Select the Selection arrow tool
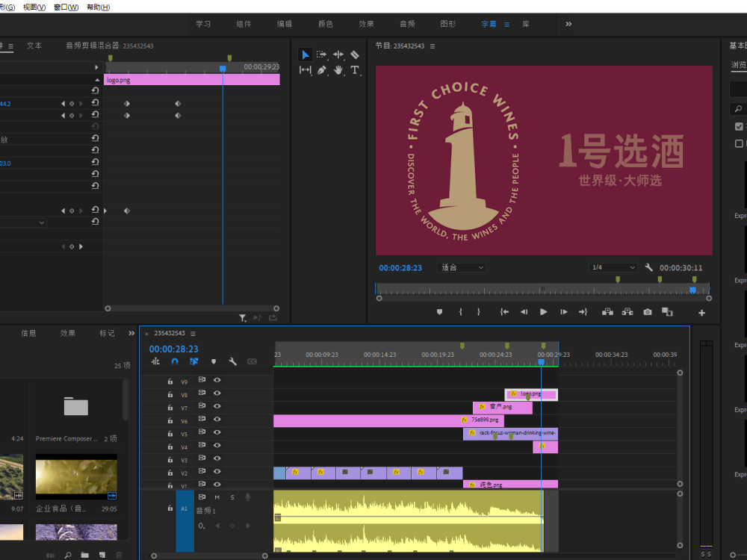 click(306, 55)
